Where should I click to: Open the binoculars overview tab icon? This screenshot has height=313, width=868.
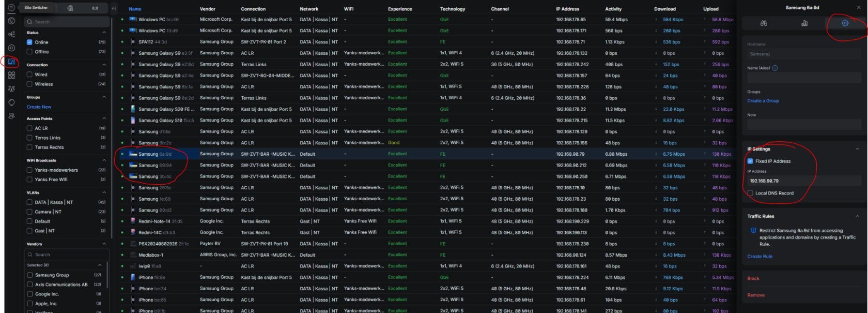[x=764, y=23]
